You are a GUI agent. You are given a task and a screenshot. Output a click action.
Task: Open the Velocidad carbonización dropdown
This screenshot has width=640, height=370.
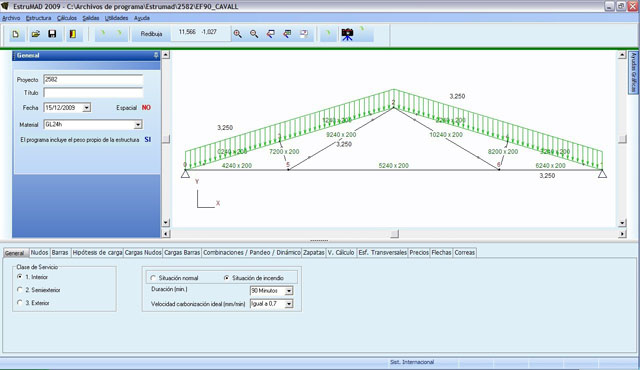(289, 304)
